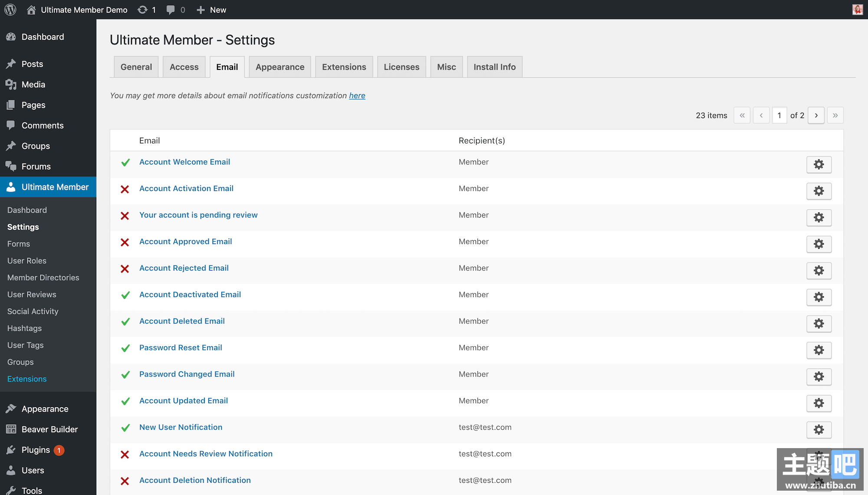Open gear settings for Account Welcome Email
The image size is (868, 495).
(x=819, y=165)
